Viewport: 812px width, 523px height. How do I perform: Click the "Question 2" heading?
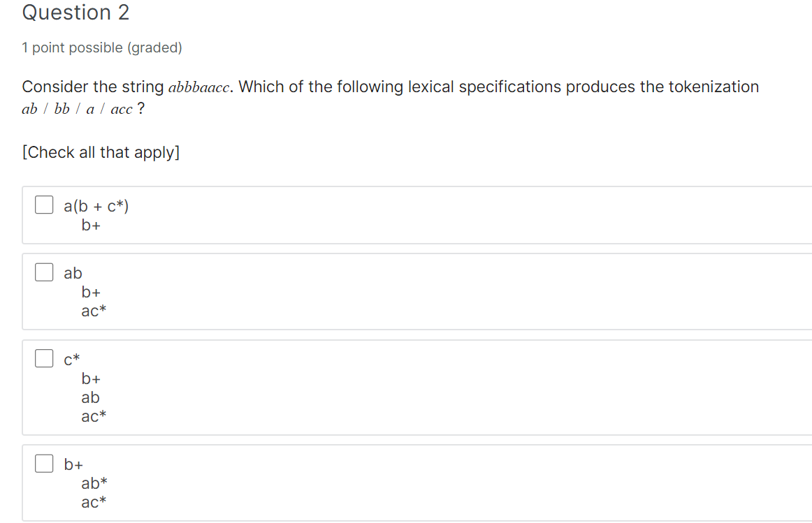75,13
